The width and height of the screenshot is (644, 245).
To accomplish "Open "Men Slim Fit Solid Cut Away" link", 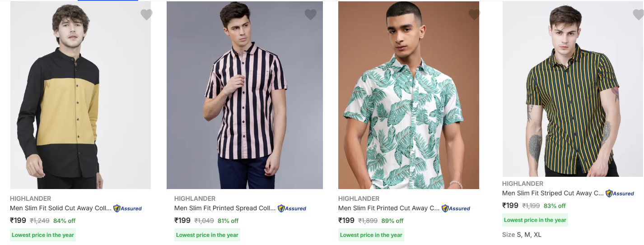I will pyautogui.click(x=61, y=208).
